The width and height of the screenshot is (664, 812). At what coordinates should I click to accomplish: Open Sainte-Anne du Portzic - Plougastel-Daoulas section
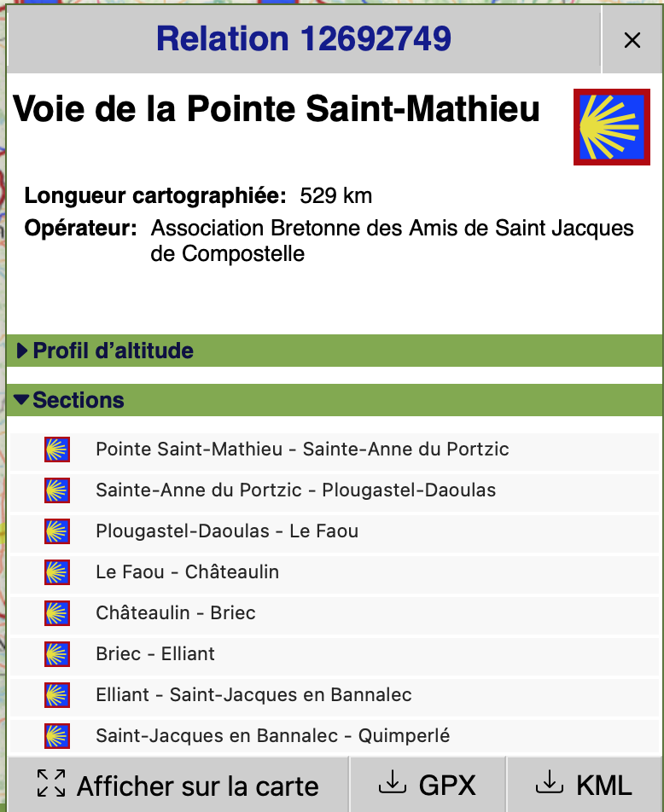(295, 490)
